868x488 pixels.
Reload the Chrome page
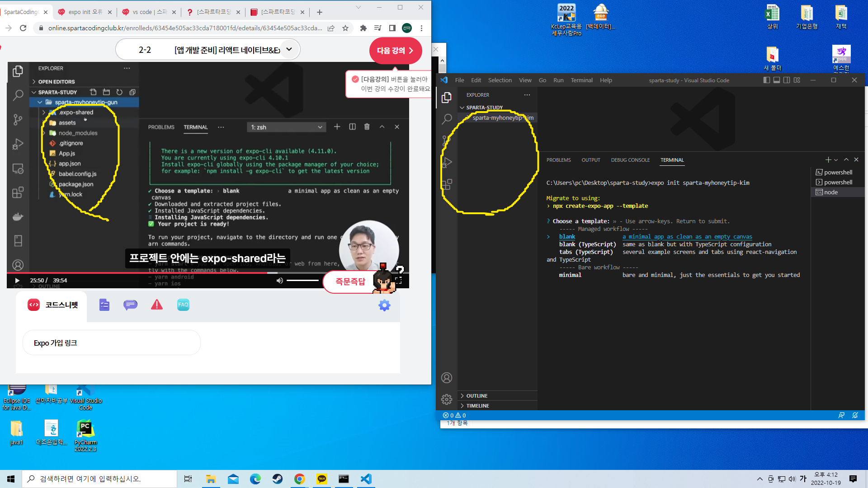[x=23, y=28]
